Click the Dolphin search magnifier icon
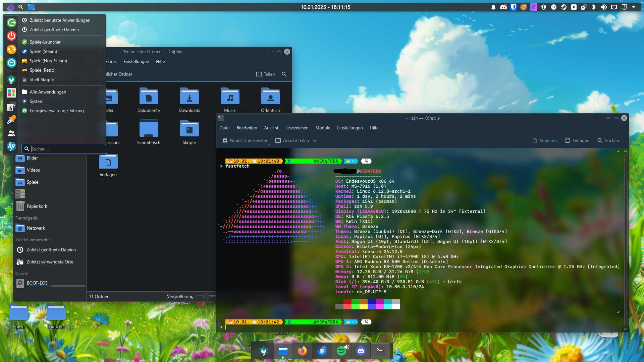The image size is (644, 362). (x=284, y=74)
